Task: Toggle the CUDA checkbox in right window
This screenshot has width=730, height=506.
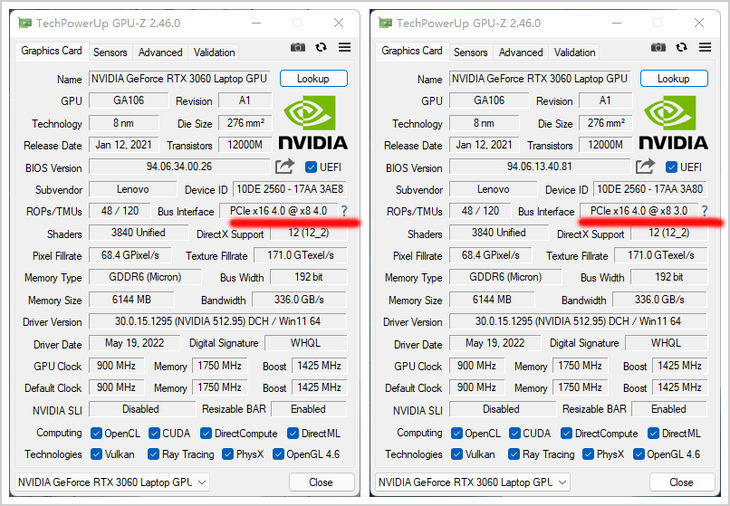Action: tap(514, 433)
